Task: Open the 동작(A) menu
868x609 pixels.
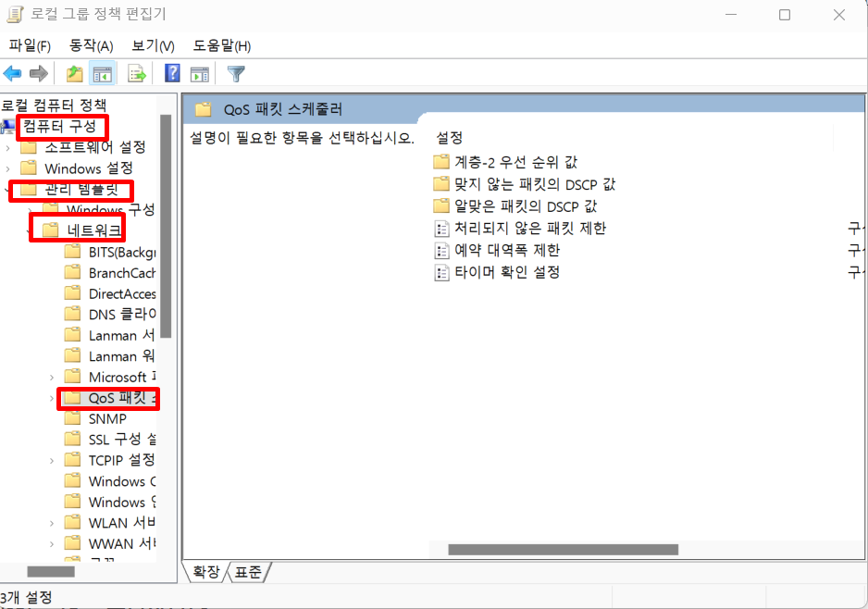Action: pos(91,45)
